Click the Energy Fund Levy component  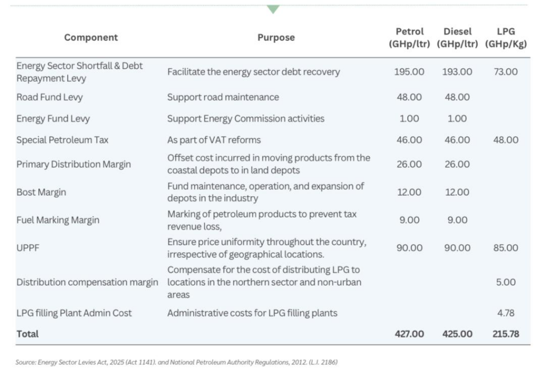(x=53, y=119)
